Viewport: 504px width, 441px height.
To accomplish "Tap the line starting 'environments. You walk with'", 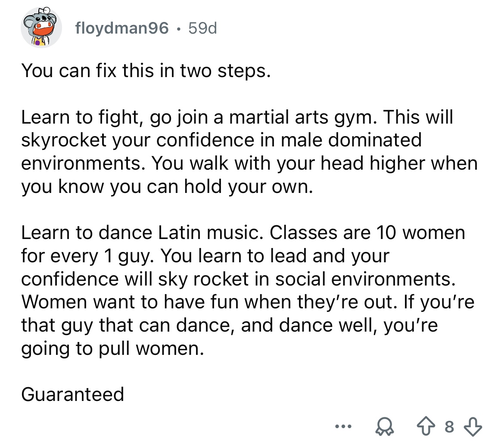I will pos(249,163).
